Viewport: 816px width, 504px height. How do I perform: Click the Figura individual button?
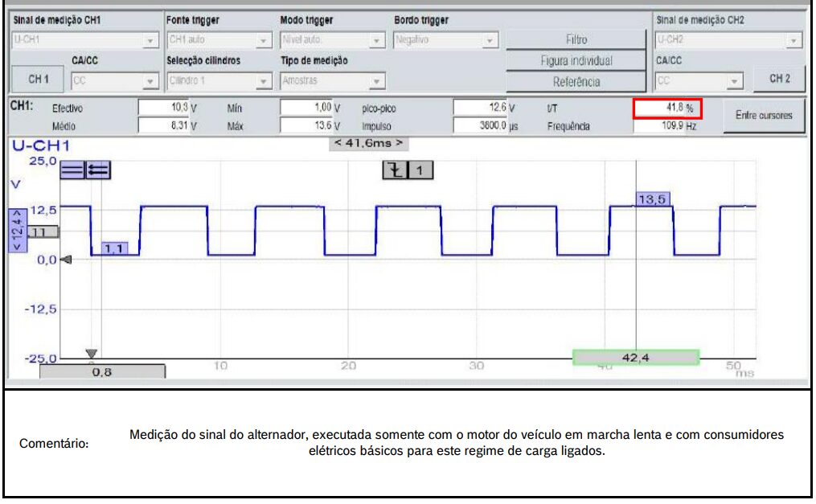pyautogui.click(x=576, y=60)
